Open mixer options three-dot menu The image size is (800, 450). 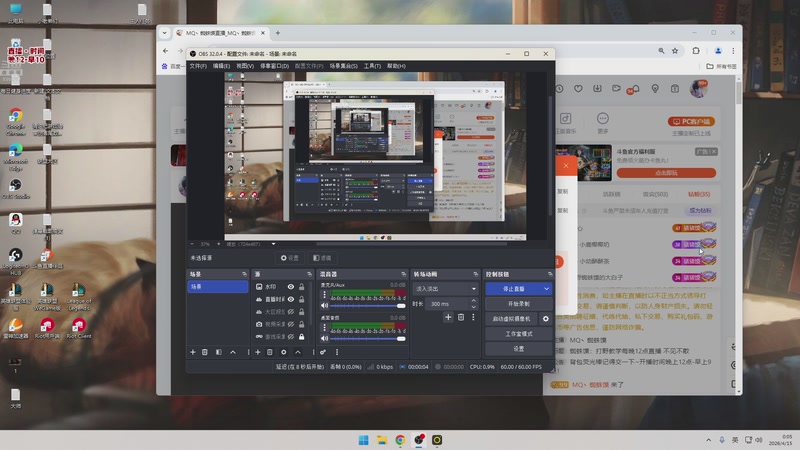pyautogui.click(x=337, y=352)
